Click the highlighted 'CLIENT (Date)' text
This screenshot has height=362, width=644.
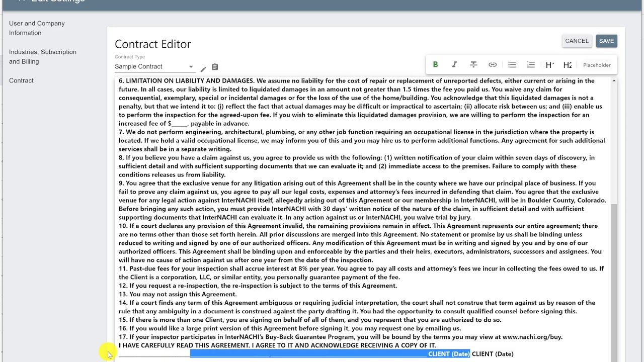tap(449, 354)
